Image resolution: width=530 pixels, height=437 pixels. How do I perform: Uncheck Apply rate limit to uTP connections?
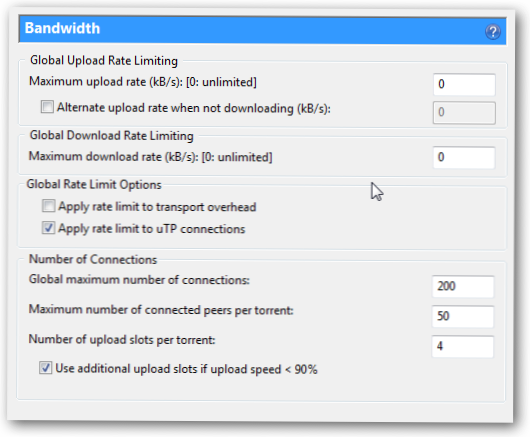click(x=48, y=228)
